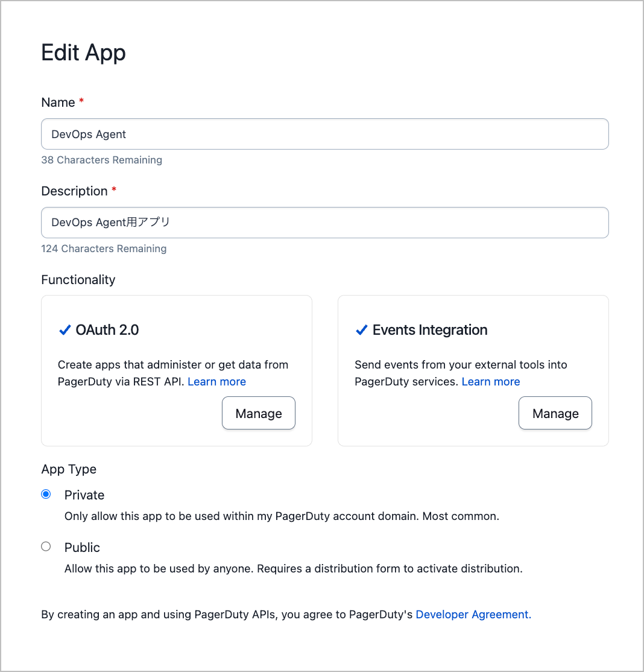Image resolution: width=644 pixels, height=672 pixels.
Task: Select the Public app type radio button
Action: tap(46, 547)
